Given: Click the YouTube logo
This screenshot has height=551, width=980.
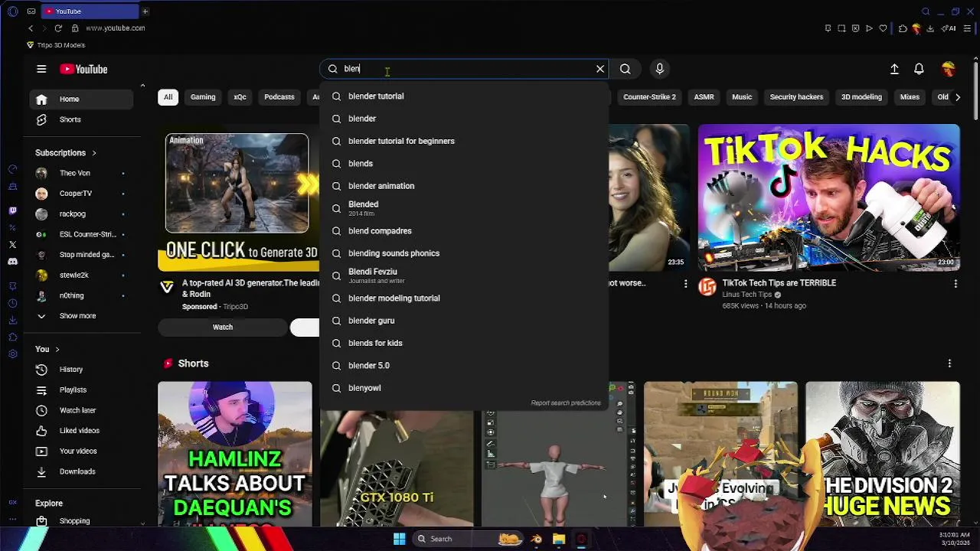Looking at the screenshot, I should pos(83,69).
